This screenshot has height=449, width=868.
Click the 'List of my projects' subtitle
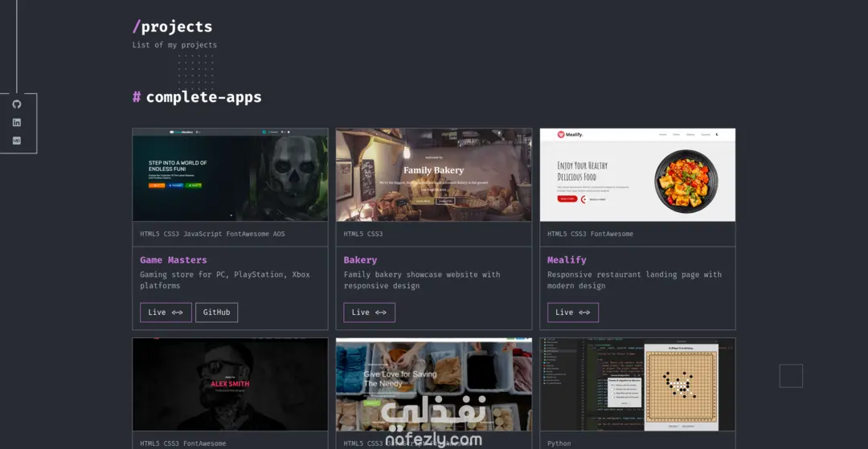tap(174, 45)
